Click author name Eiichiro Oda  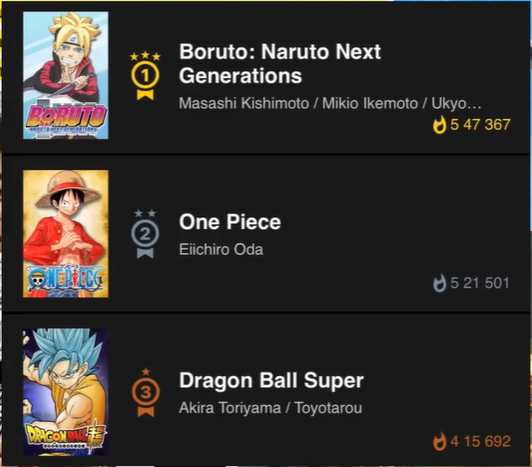coord(221,249)
